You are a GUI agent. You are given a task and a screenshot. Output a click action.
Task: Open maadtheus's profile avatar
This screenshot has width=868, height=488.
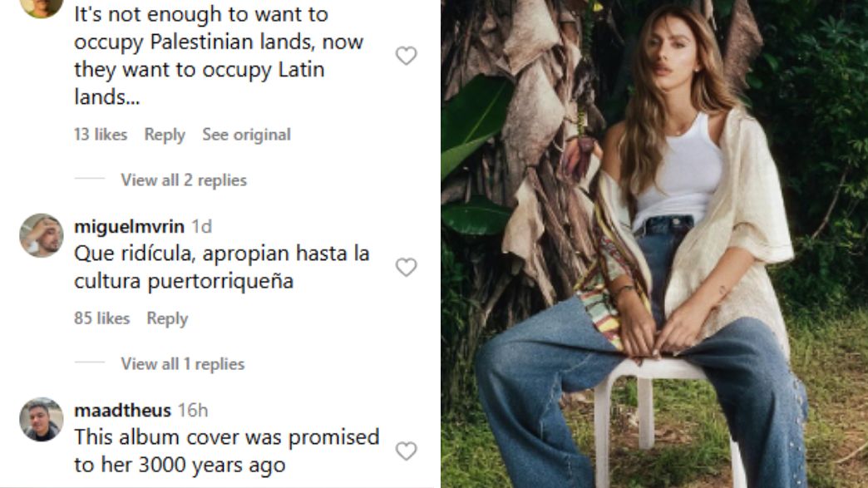[42, 419]
